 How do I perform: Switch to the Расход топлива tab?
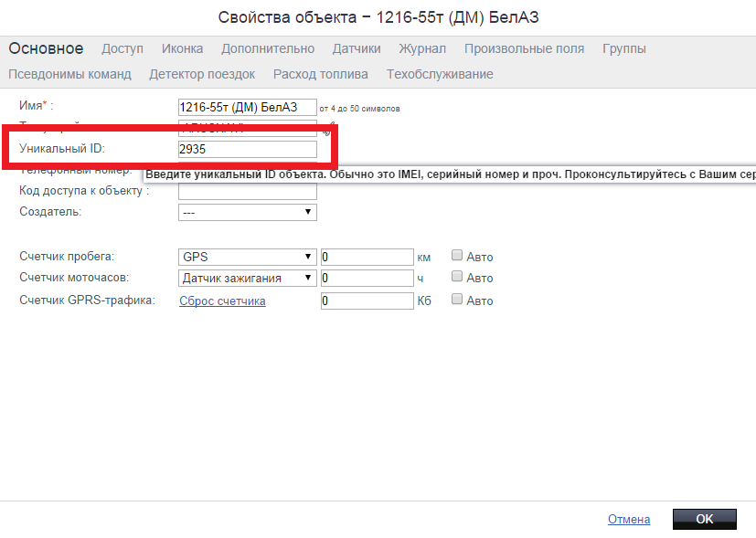tap(321, 74)
